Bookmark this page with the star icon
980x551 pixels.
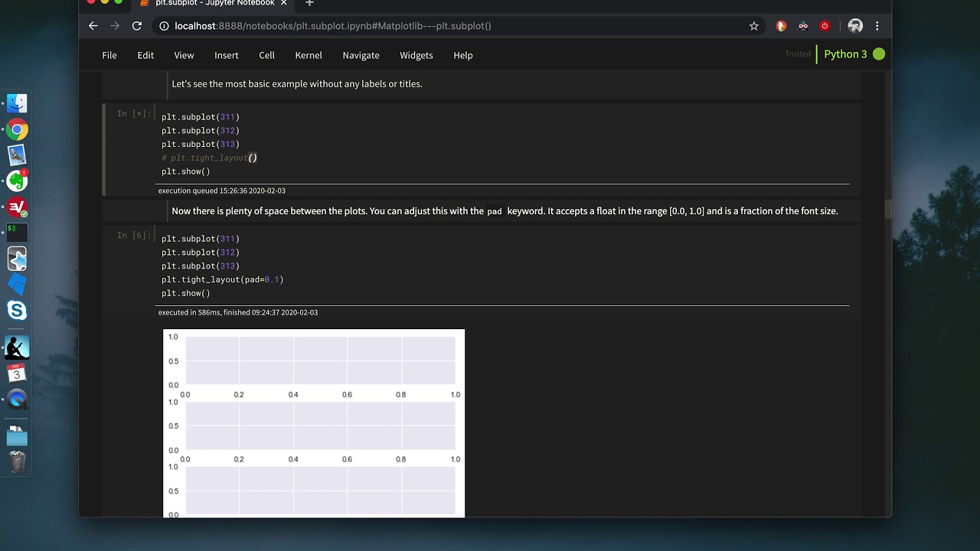[x=754, y=26]
